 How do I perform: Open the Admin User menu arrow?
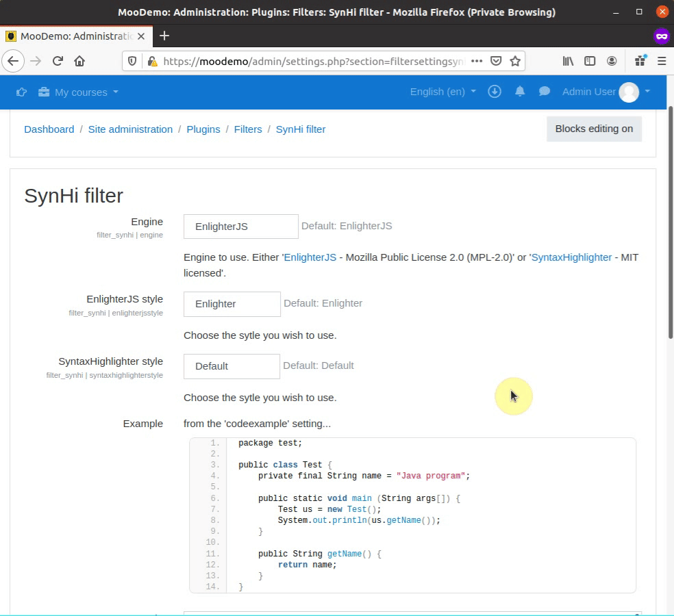(647, 92)
